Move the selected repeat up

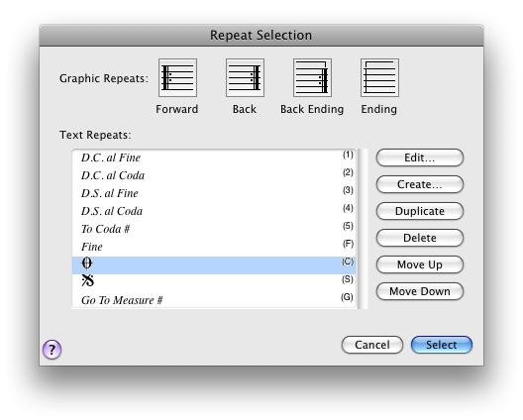coord(420,264)
